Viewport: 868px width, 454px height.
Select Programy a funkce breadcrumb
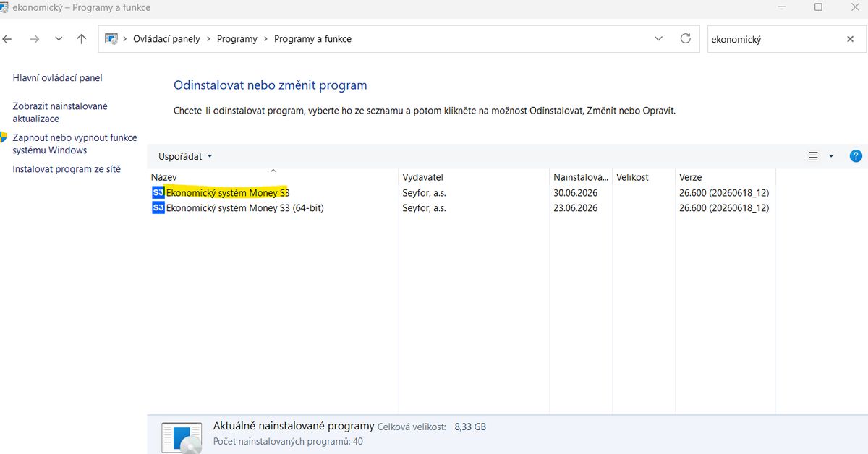312,39
